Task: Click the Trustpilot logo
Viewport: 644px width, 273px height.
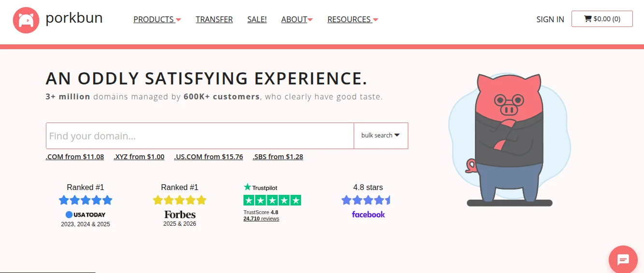Action: (x=261, y=187)
